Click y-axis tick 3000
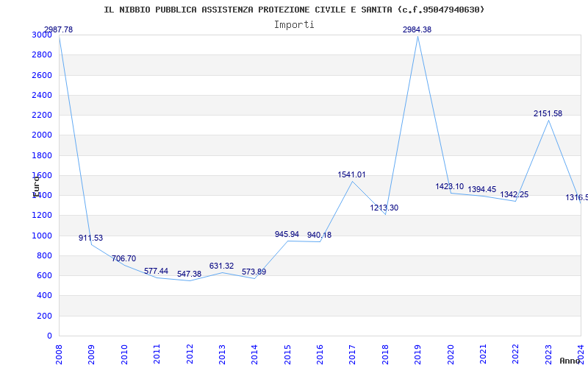 (42, 35)
